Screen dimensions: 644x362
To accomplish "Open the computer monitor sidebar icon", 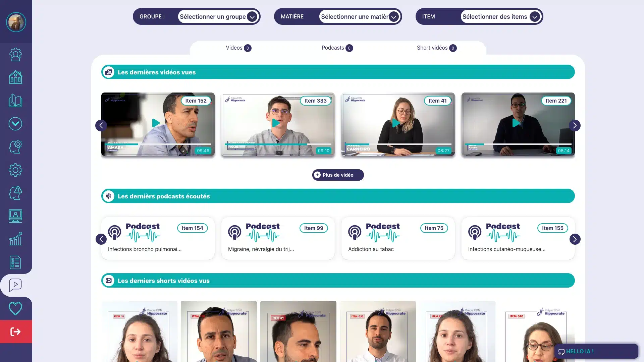I will [x=15, y=216].
